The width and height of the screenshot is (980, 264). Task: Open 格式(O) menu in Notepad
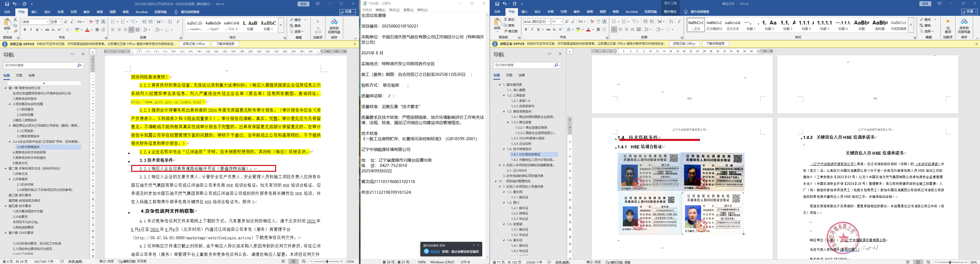coord(394,10)
